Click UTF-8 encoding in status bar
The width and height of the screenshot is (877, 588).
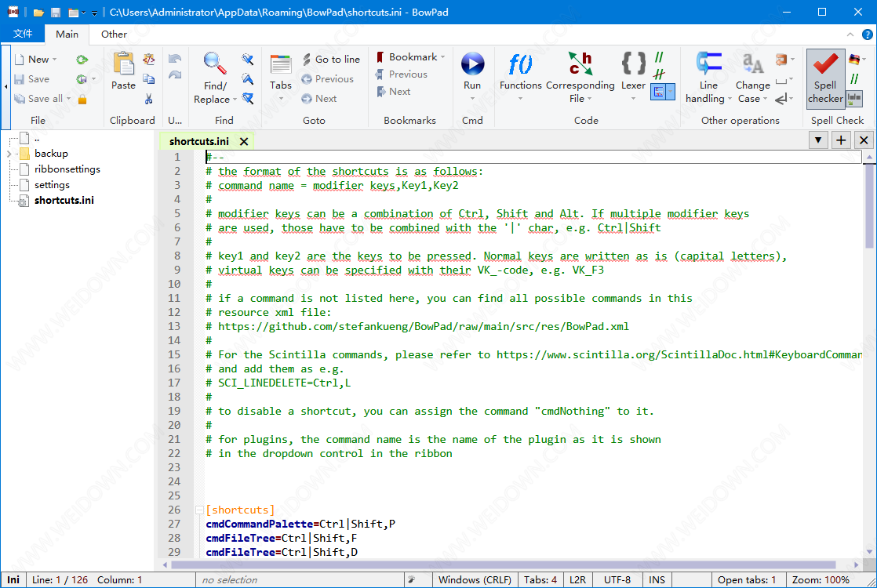click(x=617, y=580)
